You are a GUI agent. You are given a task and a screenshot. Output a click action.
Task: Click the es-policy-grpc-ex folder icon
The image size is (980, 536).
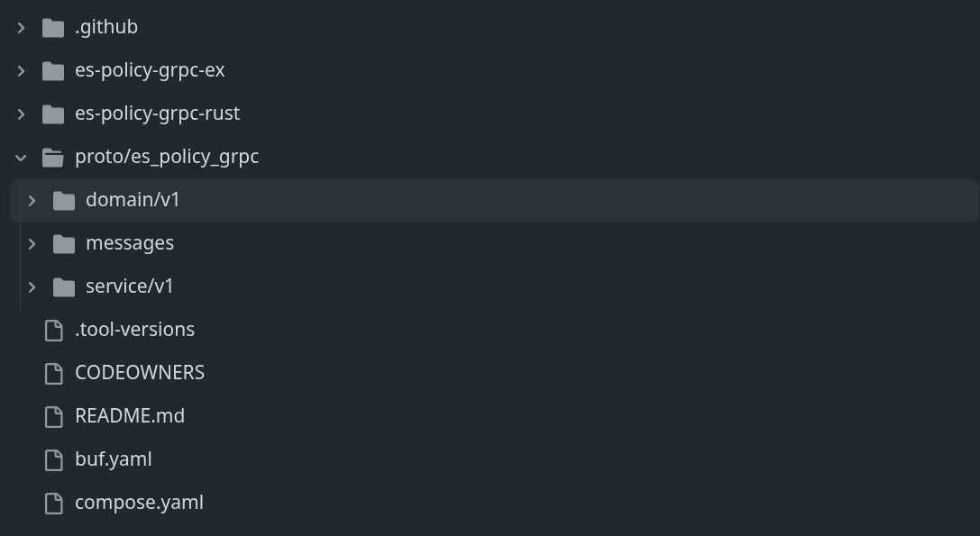pyautogui.click(x=53, y=70)
